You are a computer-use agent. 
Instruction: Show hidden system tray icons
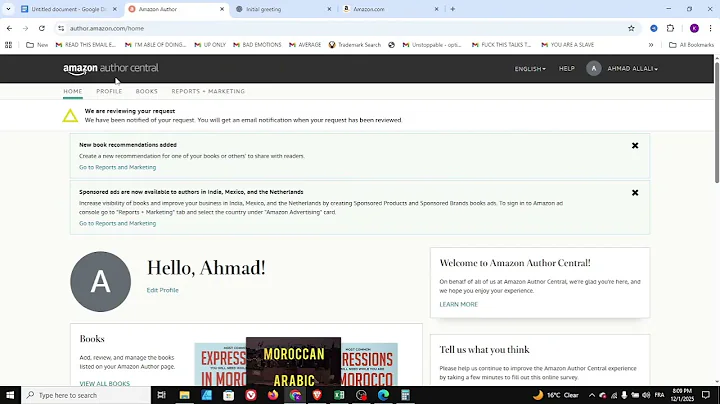coord(591,395)
